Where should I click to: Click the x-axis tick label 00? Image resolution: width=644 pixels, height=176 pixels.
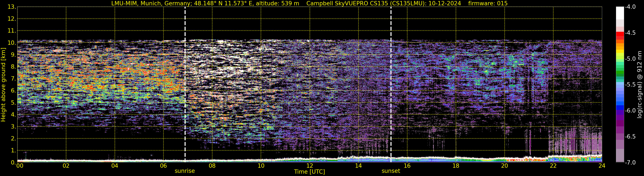[x=20, y=166]
